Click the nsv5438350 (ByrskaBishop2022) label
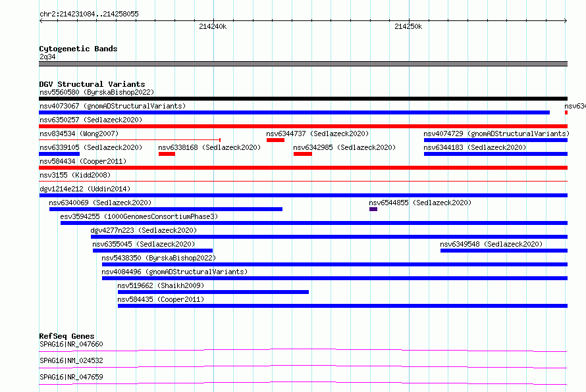 [159, 258]
